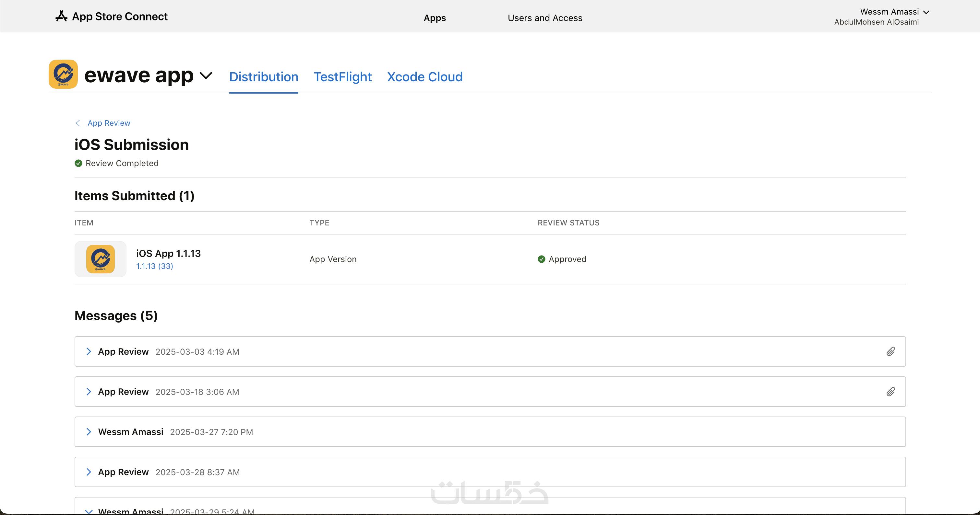Image resolution: width=980 pixels, height=515 pixels.
Task: Click the paperclip on the 2025-03-03 message
Action: 890,351
